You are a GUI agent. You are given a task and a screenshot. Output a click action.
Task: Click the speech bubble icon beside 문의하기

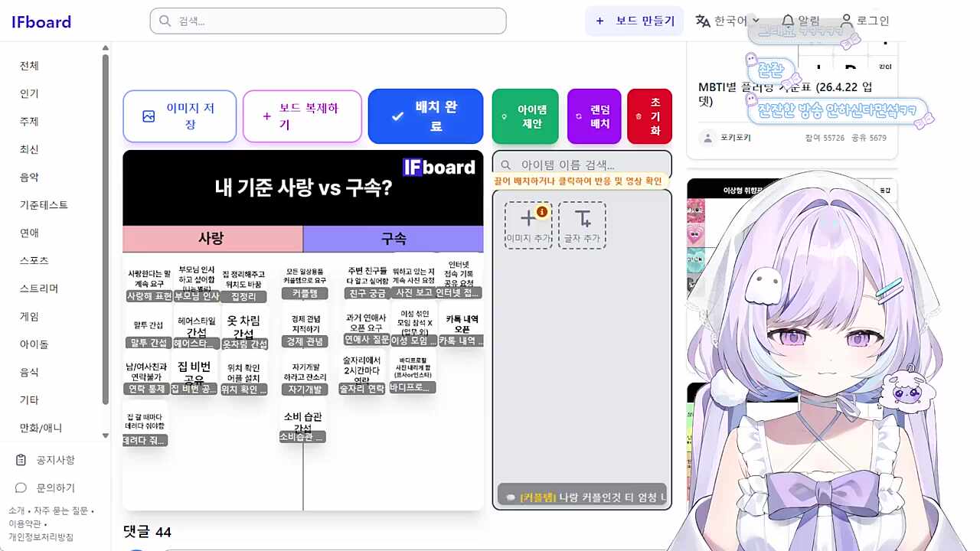click(x=21, y=487)
